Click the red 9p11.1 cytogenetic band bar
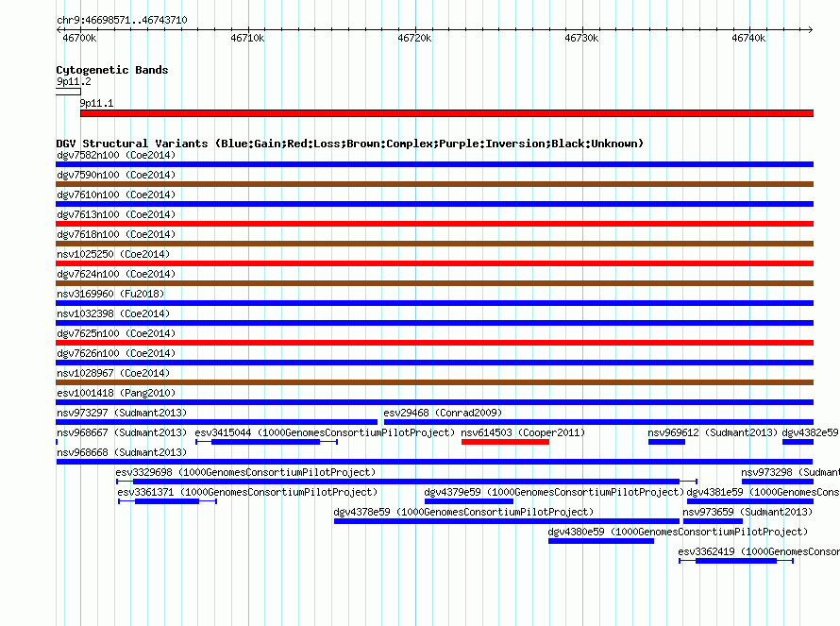 [446, 113]
